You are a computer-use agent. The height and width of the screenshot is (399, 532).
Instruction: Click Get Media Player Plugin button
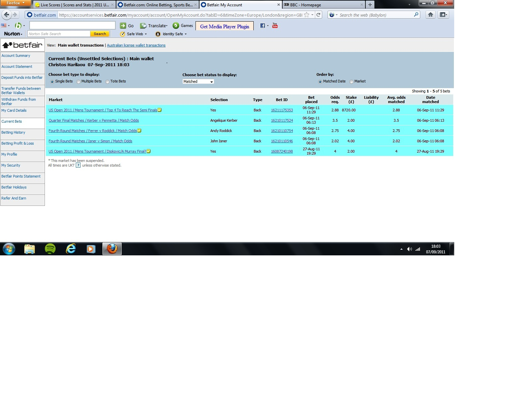coord(224,26)
